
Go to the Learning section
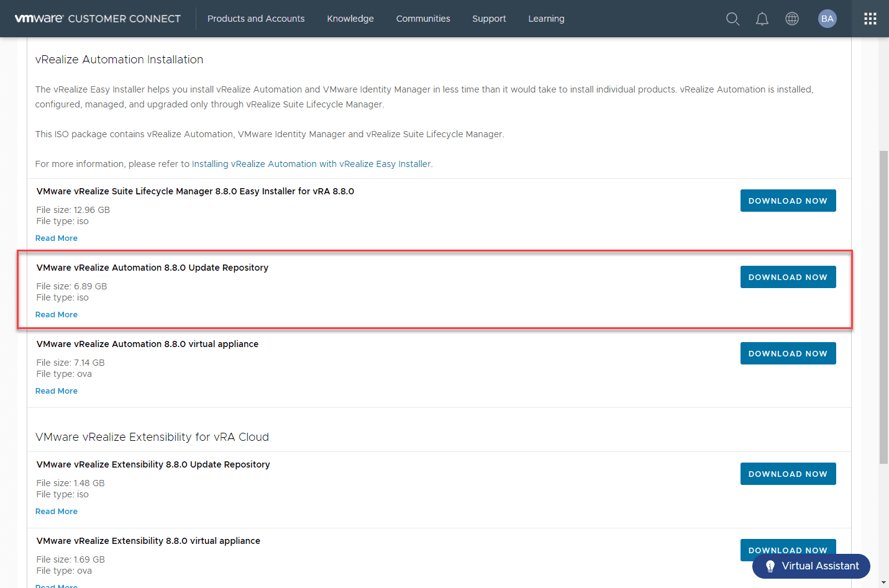(x=546, y=19)
